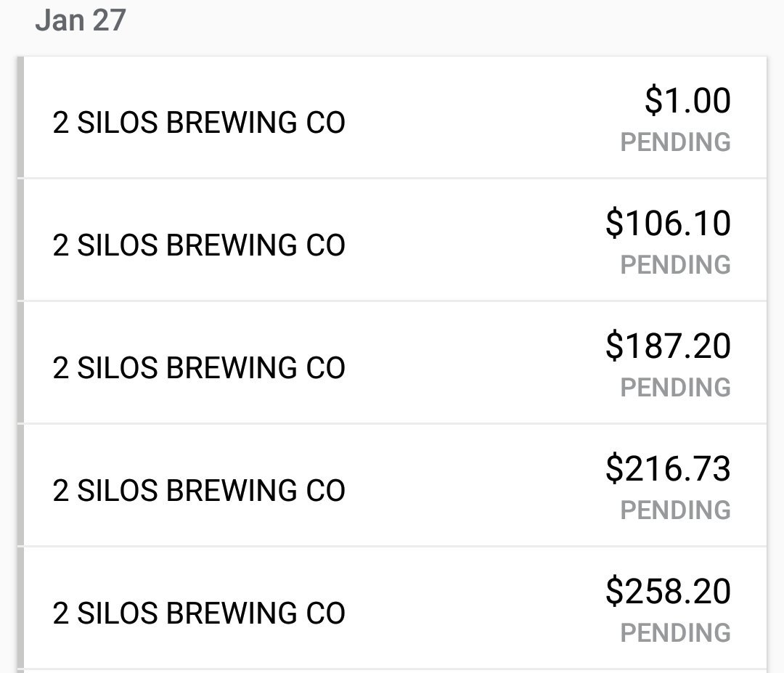Select PENDING status below $187.20

(675, 388)
